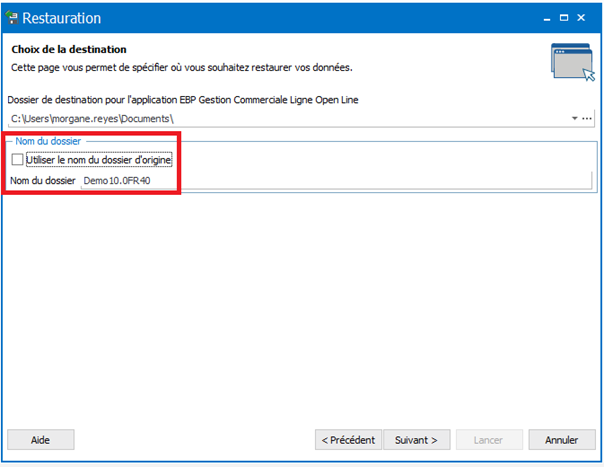Go back with the Précédent button
604x467 pixels.
(x=348, y=440)
